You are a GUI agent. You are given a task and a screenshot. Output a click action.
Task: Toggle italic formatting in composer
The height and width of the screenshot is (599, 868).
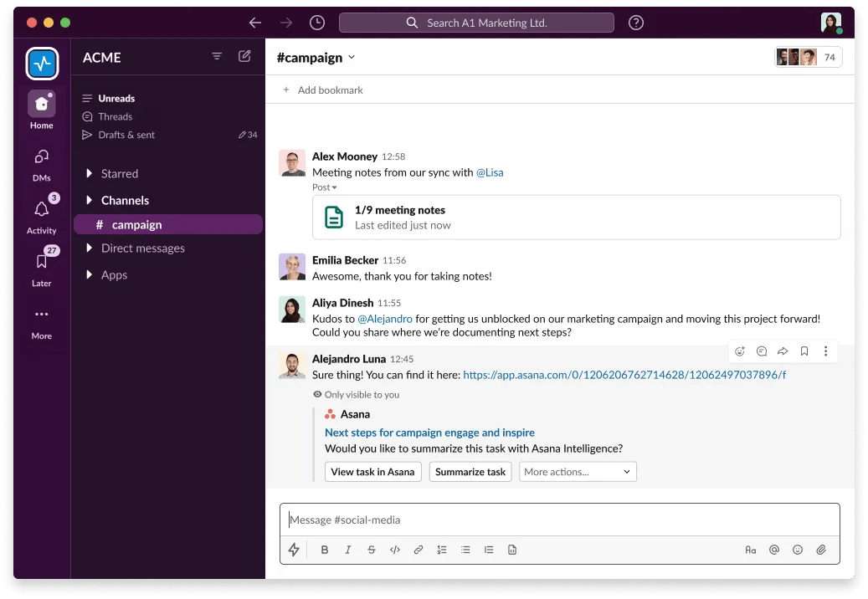[348, 550]
